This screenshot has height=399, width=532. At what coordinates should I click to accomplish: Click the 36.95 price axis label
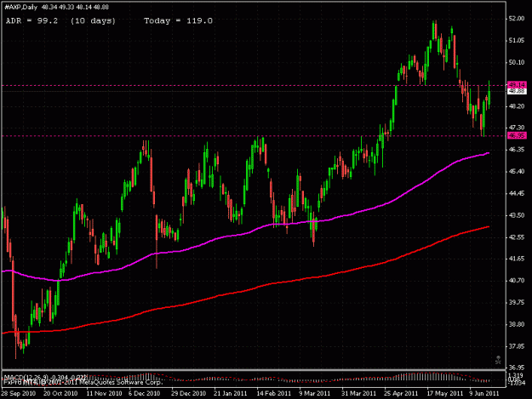point(517,368)
